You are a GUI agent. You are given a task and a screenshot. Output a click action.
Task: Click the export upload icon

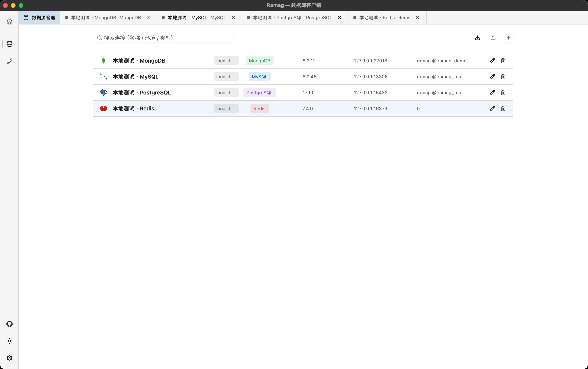[493, 38]
